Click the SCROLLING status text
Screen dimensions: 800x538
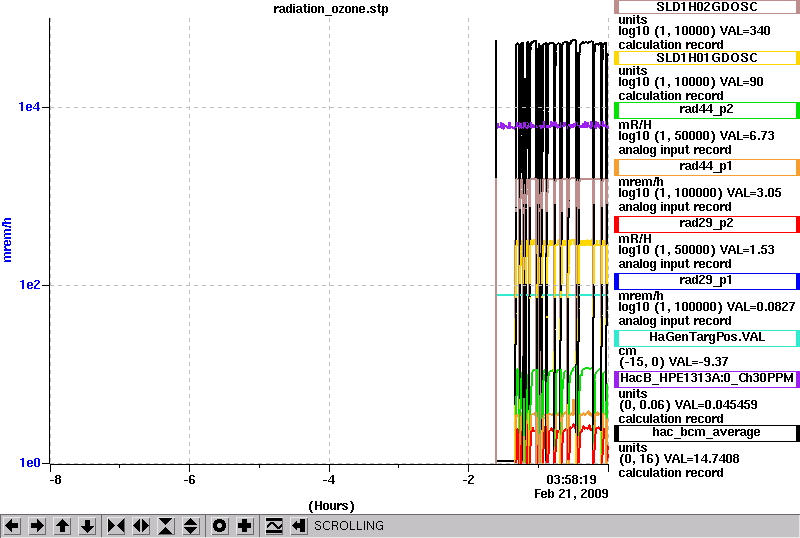coord(349,526)
